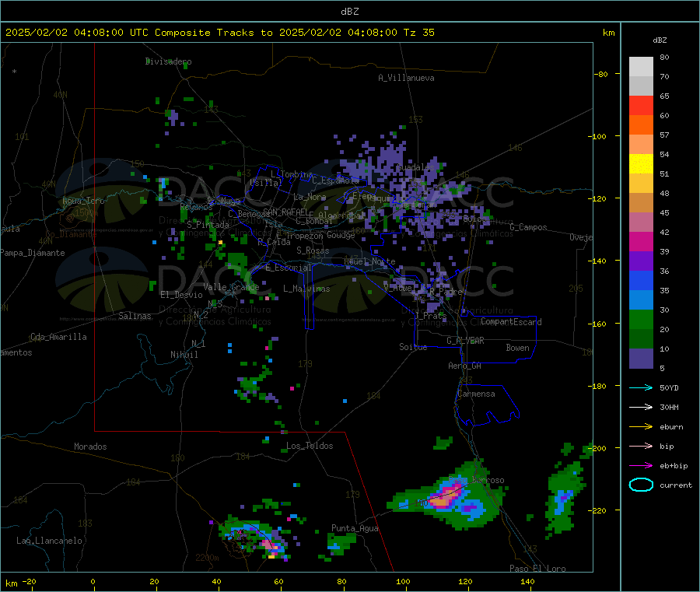Click the cyan 'current' ellipse symbol
This screenshot has height=592, width=700.
pyautogui.click(x=641, y=485)
